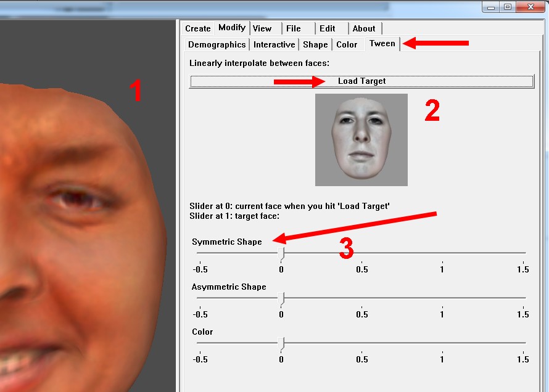Click the 'Color' slider label
549x392 pixels.
pos(202,332)
